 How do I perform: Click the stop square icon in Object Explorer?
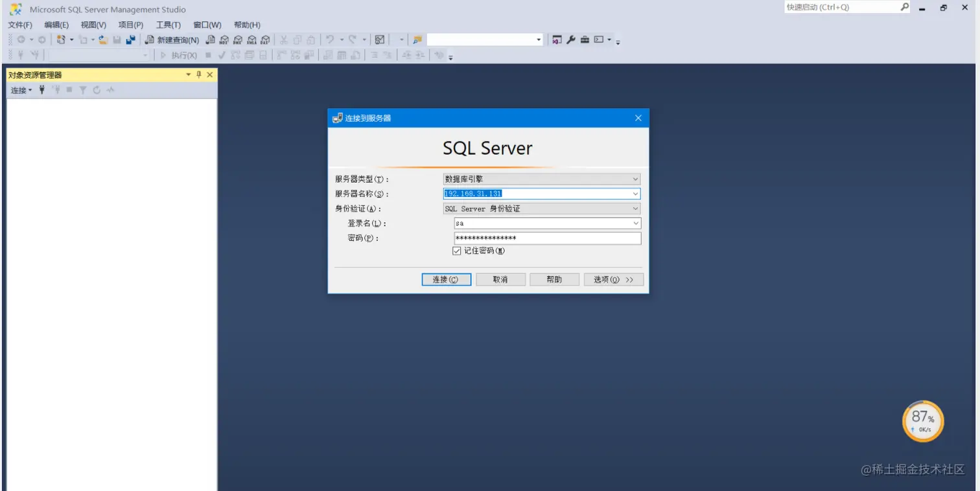[x=69, y=90]
